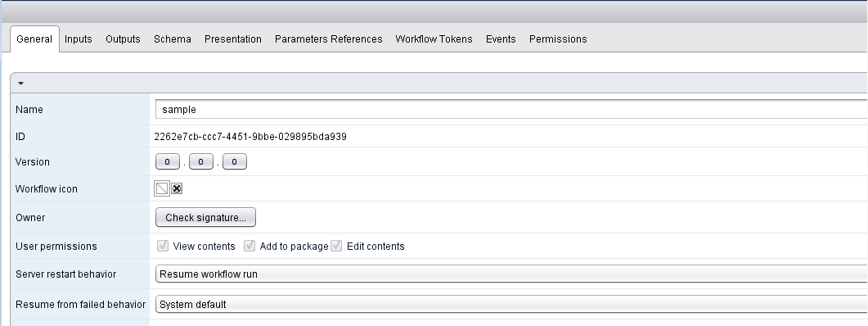Toggle the Add to package checkbox
This screenshot has height=326, width=868.
click(x=250, y=246)
